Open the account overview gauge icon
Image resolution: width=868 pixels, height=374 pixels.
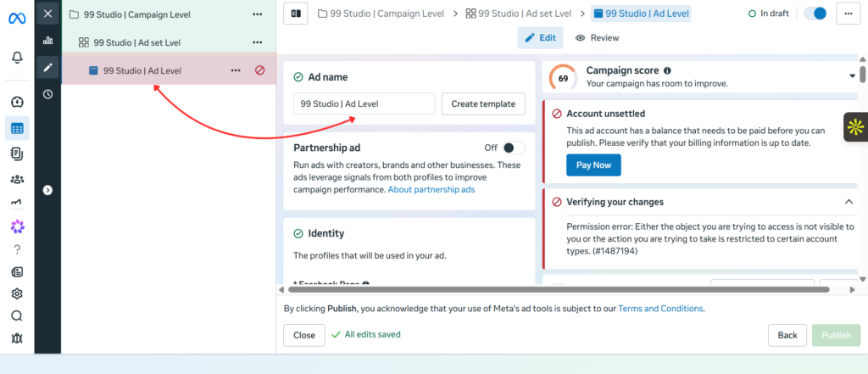17,102
